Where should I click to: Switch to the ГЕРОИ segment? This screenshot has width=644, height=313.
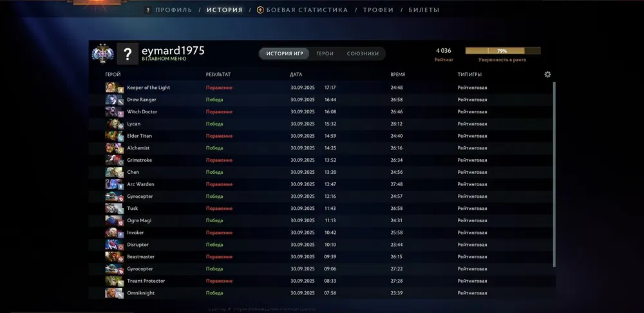click(x=325, y=54)
